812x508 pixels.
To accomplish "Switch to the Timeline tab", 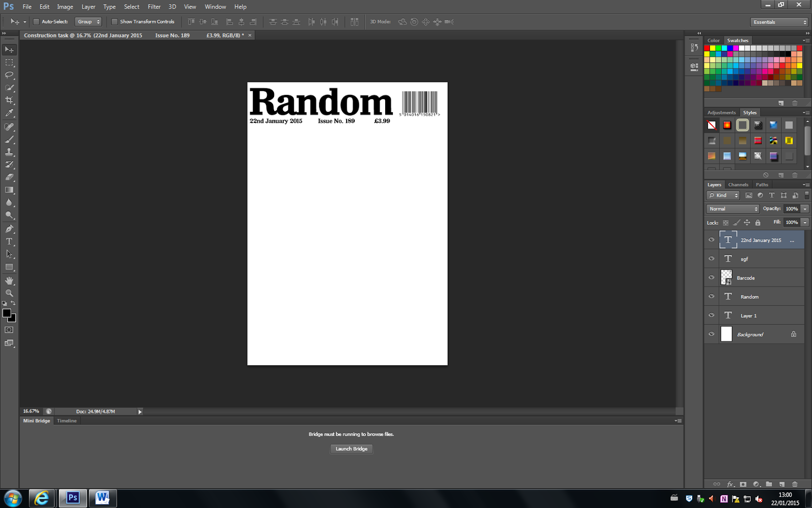I will pyautogui.click(x=67, y=421).
